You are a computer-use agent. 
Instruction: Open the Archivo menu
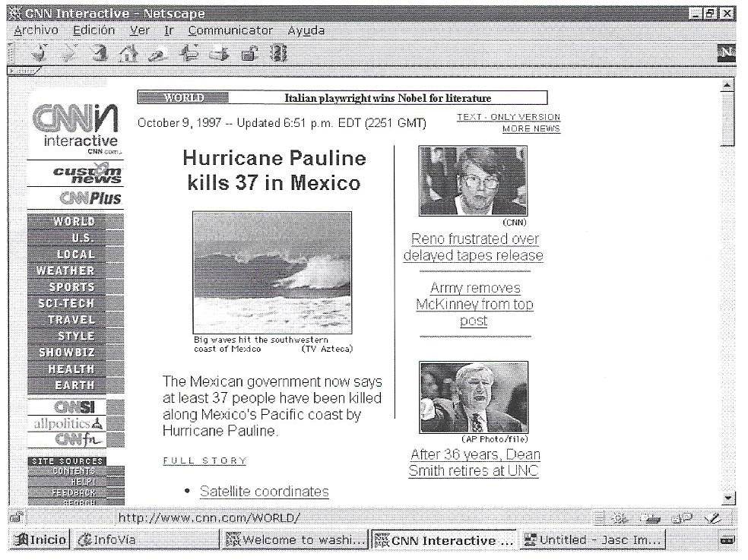36,30
